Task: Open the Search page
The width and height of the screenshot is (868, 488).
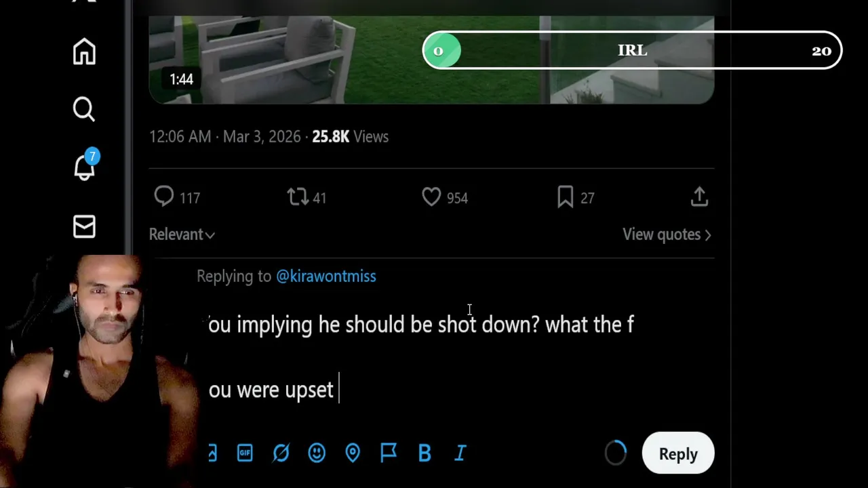Action: click(x=84, y=109)
